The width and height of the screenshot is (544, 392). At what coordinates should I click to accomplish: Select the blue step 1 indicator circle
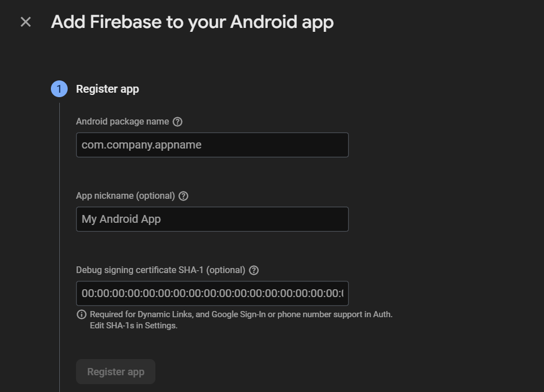point(58,89)
